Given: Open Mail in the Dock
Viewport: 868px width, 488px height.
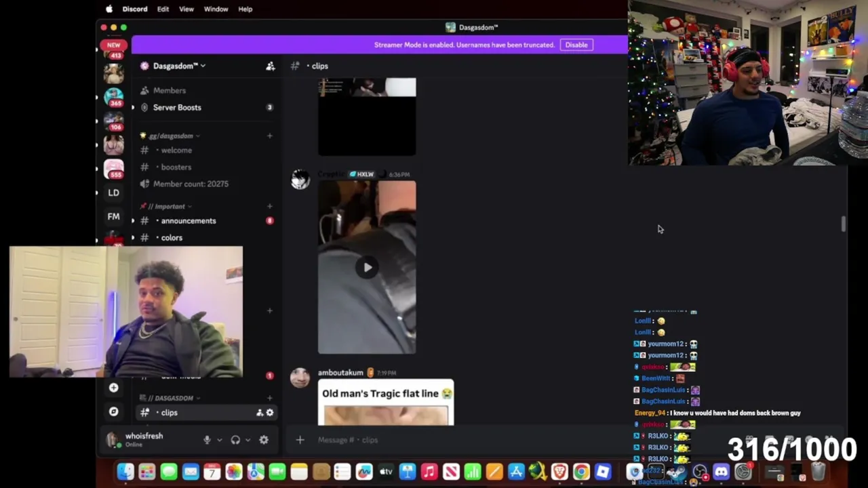Looking at the screenshot, I should click(191, 472).
